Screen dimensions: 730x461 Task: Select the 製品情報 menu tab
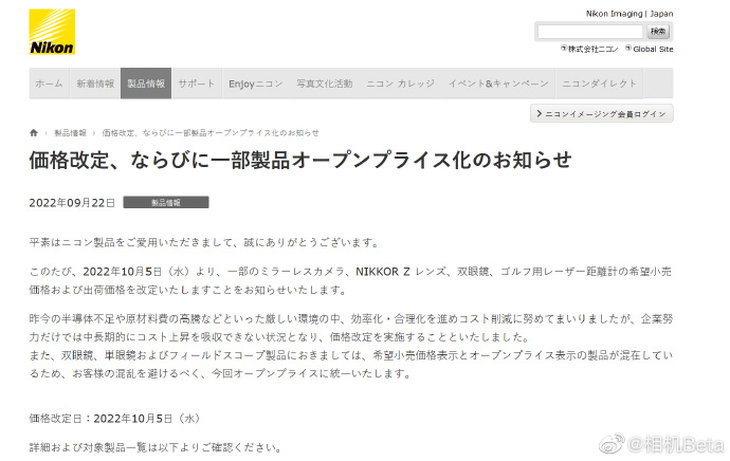click(x=146, y=83)
